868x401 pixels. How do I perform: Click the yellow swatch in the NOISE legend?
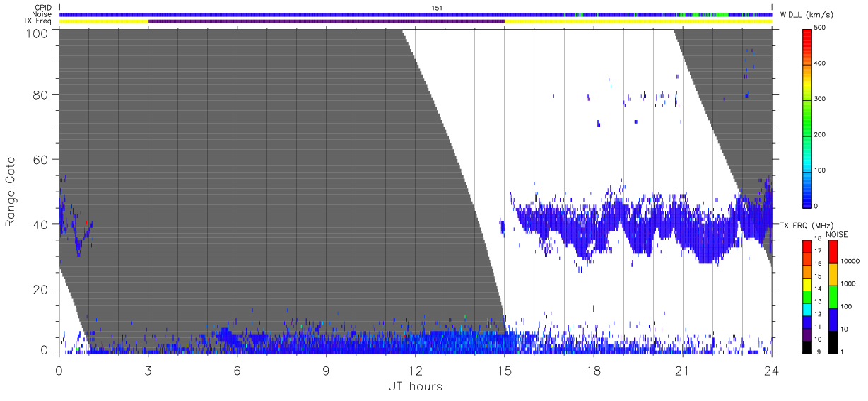[x=833, y=274]
